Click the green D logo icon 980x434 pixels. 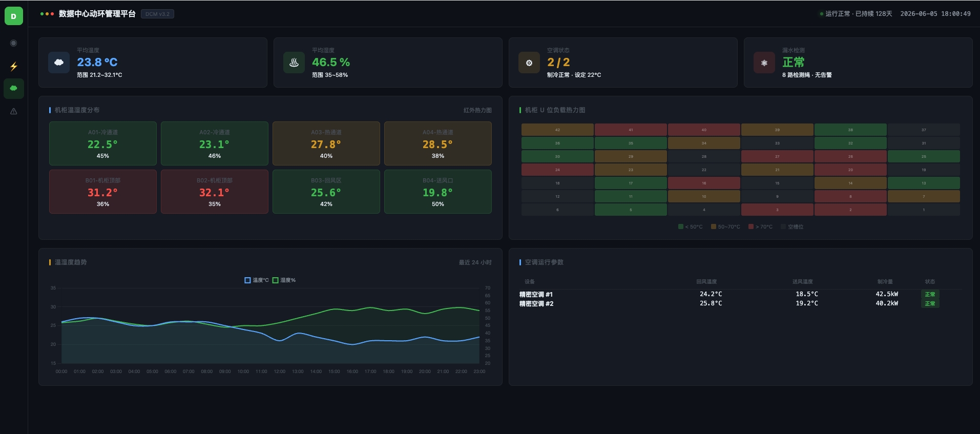[x=13, y=16]
